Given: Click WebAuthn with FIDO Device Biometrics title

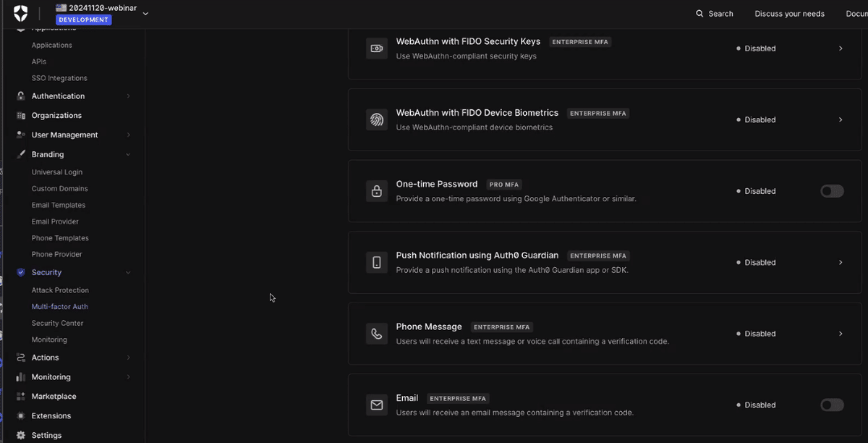Looking at the screenshot, I should point(477,113).
